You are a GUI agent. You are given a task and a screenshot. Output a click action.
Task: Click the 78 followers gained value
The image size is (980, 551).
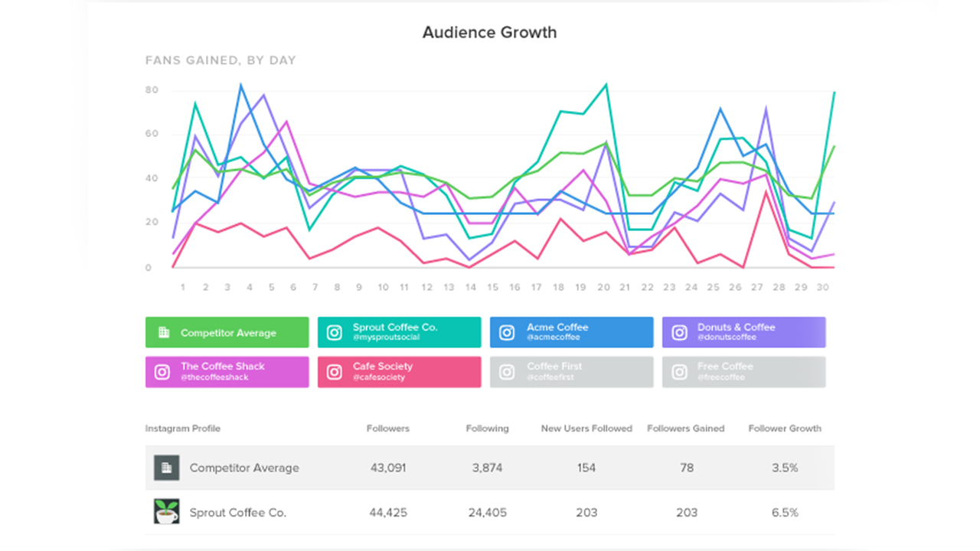click(x=687, y=468)
